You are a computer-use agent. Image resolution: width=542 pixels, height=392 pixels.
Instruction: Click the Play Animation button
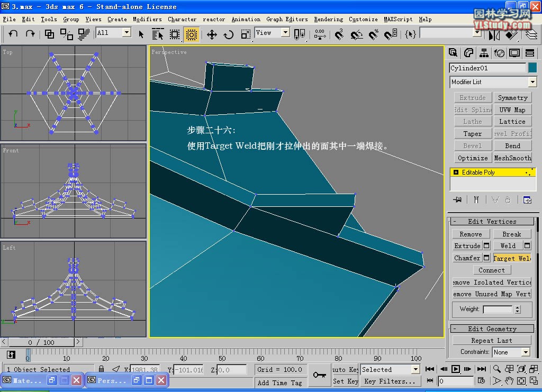(x=456, y=369)
